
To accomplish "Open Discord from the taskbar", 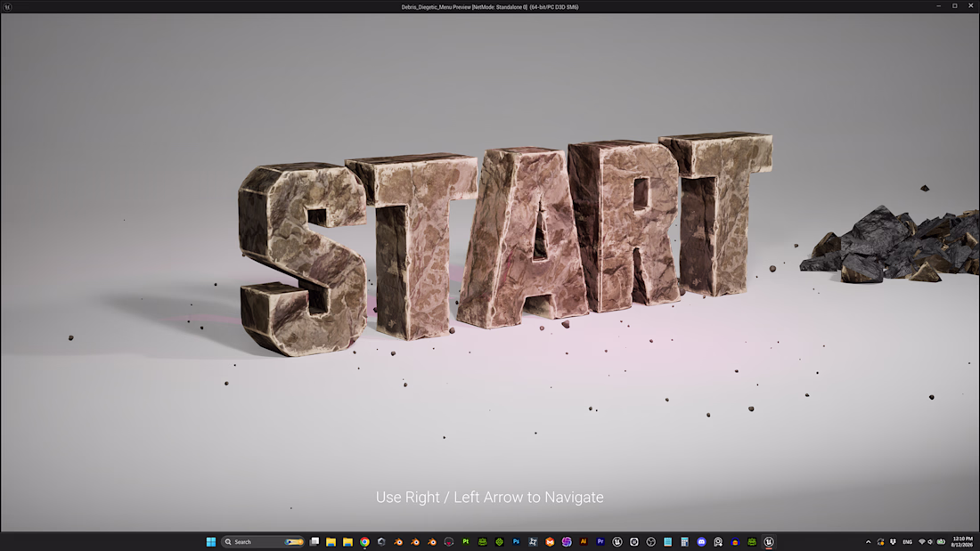I will tap(701, 541).
